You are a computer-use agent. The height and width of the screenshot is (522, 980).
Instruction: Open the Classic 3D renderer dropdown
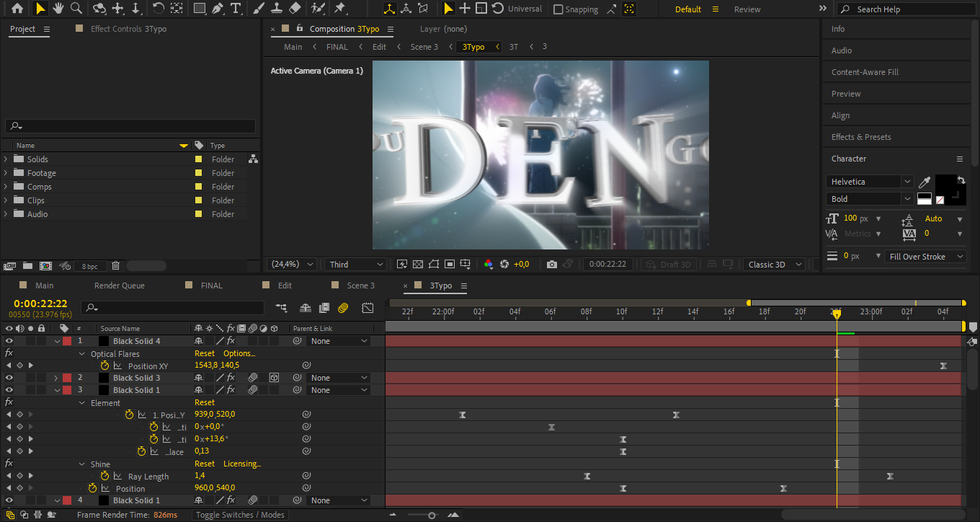pyautogui.click(x=774, y=265)
